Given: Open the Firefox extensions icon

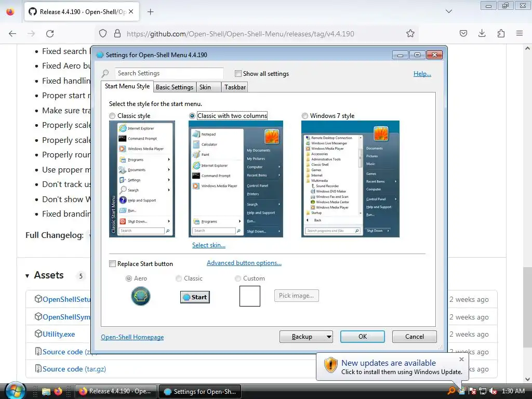Looking at the screenshot, I should (501, 33).
